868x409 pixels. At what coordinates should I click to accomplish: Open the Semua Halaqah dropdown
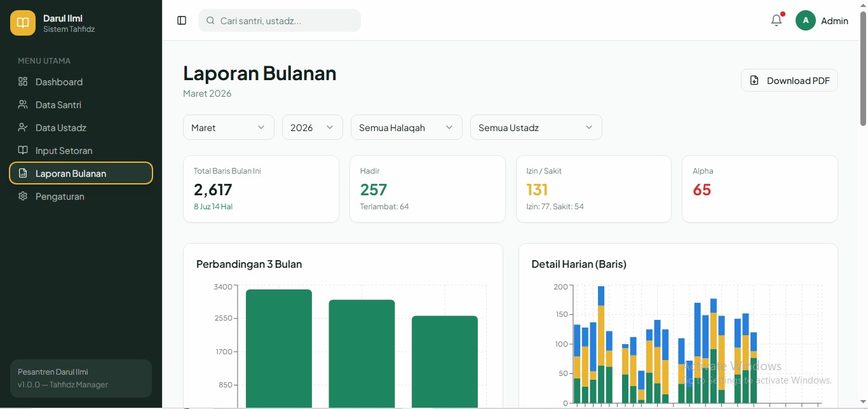pyautogui.click(x=407, y=127)
